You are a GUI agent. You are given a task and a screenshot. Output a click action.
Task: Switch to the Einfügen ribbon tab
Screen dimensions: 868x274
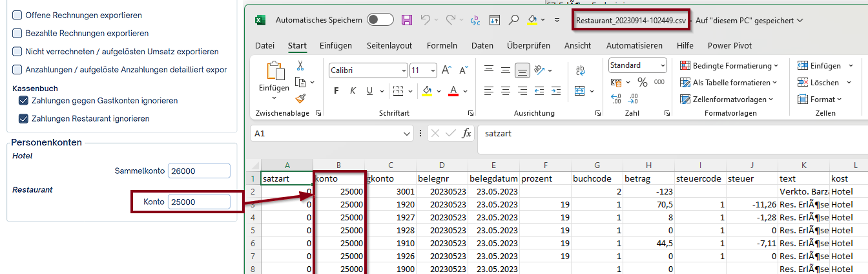336,45
